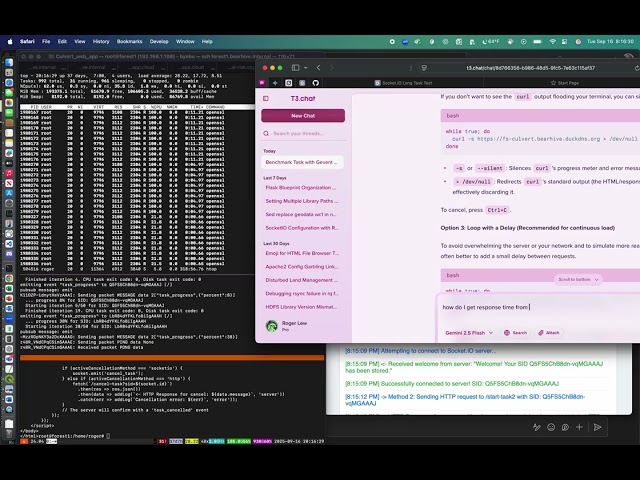
Task: Click the formatting pen icon in bottom window
Action: coord(537,427)
